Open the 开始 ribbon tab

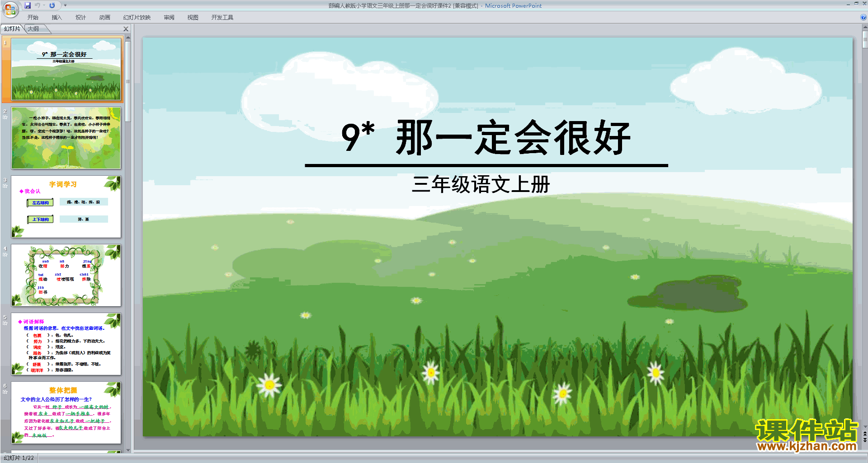[x=33, y=18]
